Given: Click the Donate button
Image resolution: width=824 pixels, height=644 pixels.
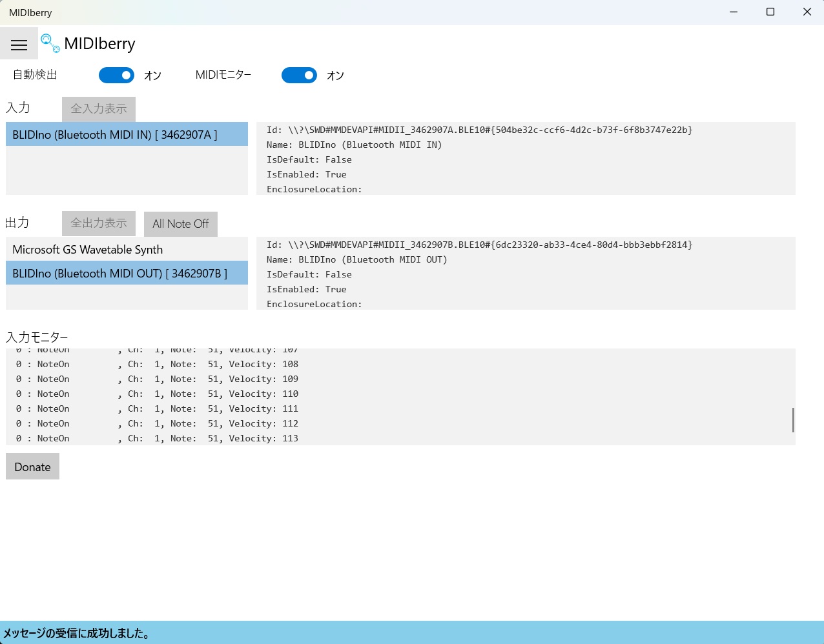Looking at the screenshot, I should point(32,467).
